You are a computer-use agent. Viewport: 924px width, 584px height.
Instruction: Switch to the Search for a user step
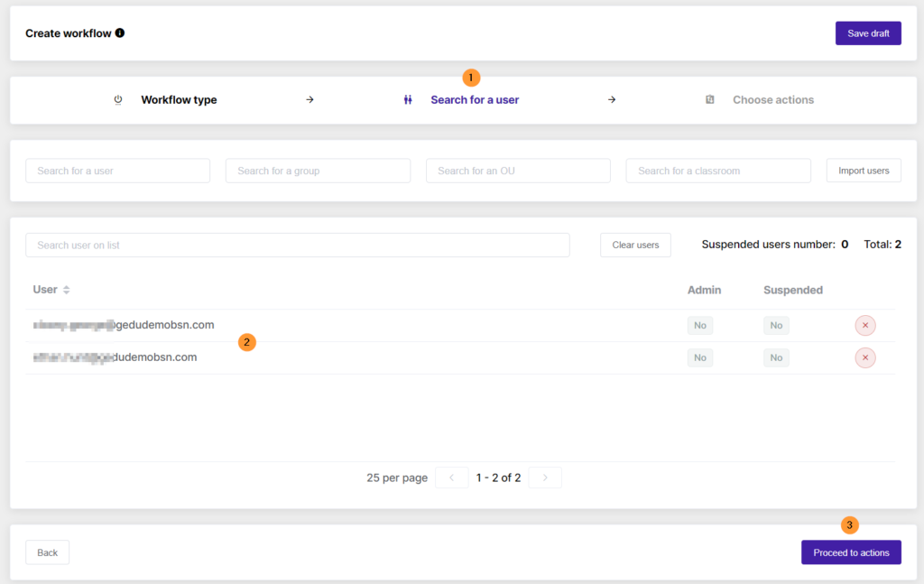coord(475,99)
